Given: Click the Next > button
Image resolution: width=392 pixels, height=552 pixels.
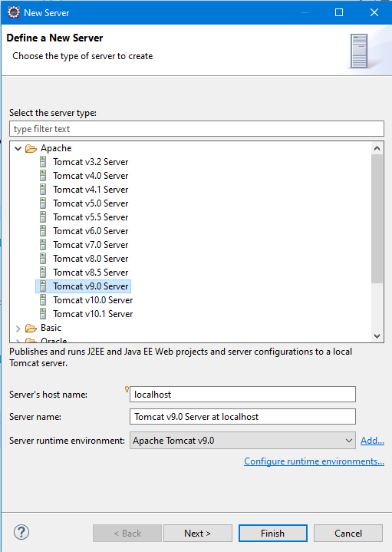Looking at the screenshot, I should click(197, 534).
